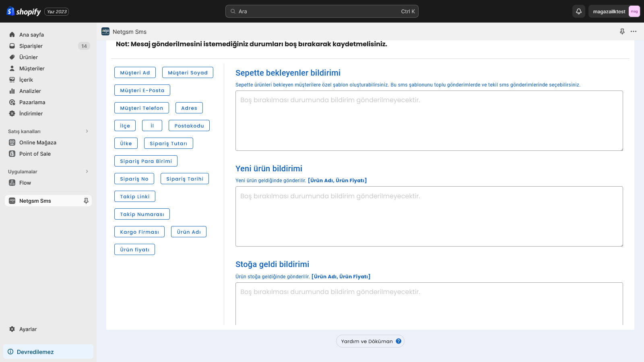This screenshot has width=644, height=362.
Task: Insert the İlçe tag
Action: pyautogui.click(x=125, y=125)
